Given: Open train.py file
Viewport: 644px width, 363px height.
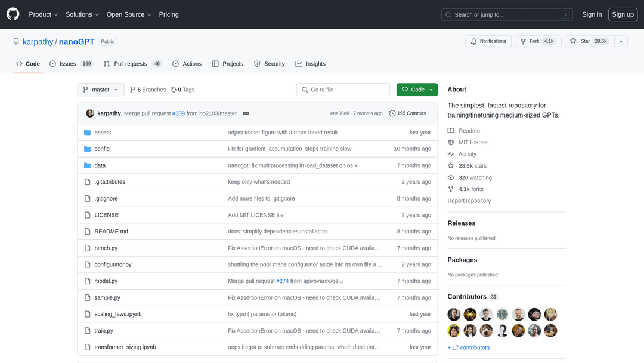Looking at the screenshot, I should click(104, 330).
